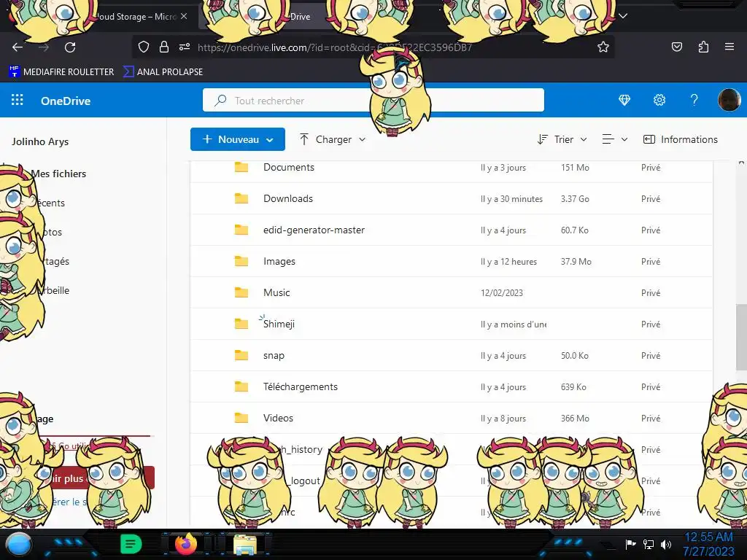747x560 pixels.
Task: Open the Trier sort dropdown
Action: pos(562,139)
